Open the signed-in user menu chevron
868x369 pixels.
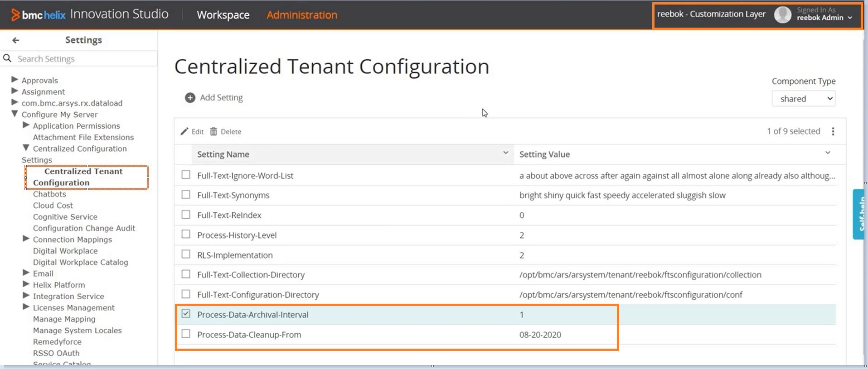coord(850,18)
